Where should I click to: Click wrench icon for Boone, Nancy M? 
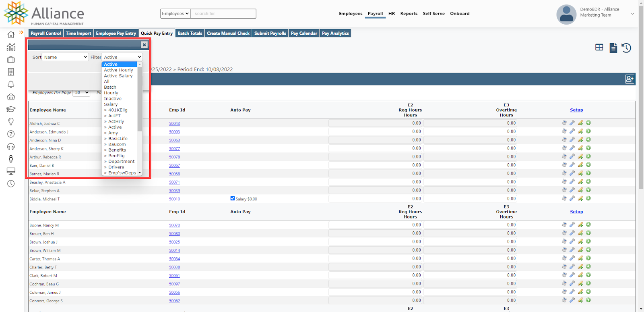572,225
